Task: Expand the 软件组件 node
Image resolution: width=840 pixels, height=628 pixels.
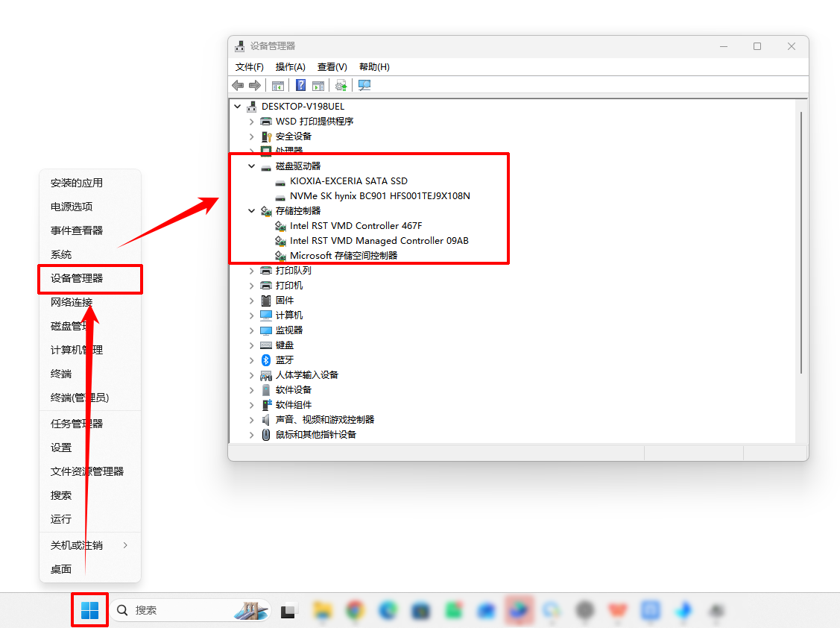Action: pos(251,405)
